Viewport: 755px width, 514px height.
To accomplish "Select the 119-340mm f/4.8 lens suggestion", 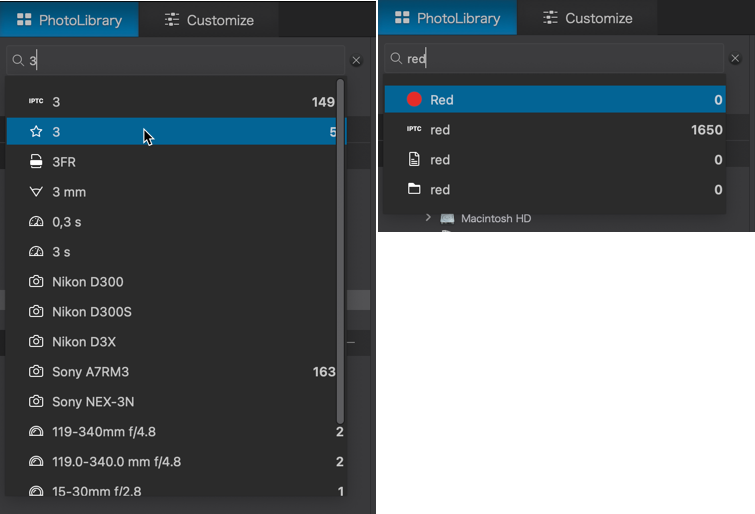I will click(x=176, y=432).
